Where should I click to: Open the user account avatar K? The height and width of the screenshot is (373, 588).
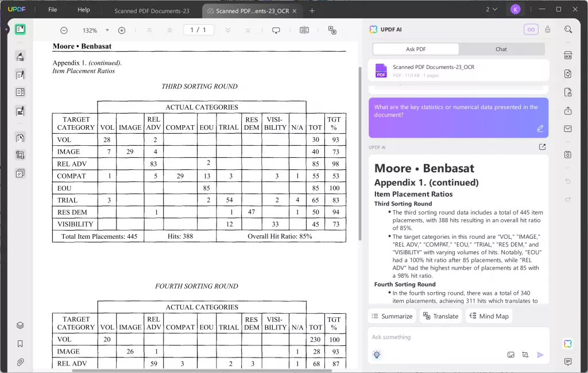point(515,9)
